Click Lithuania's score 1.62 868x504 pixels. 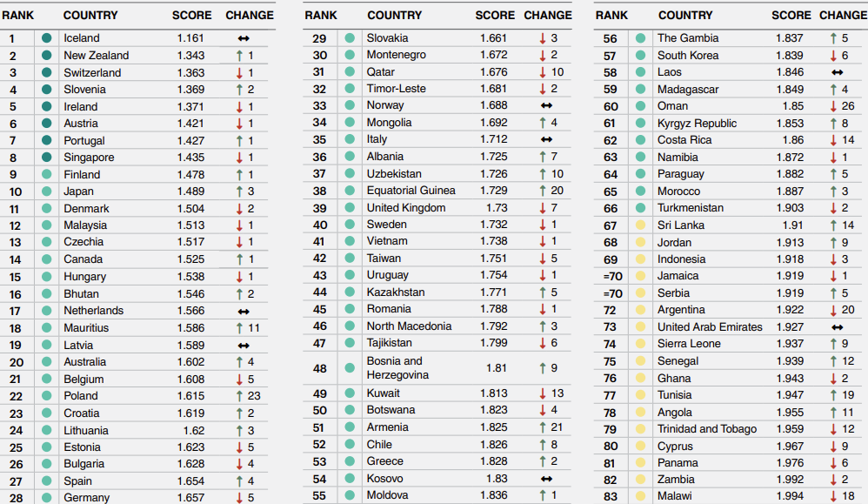tap(194, 430)
